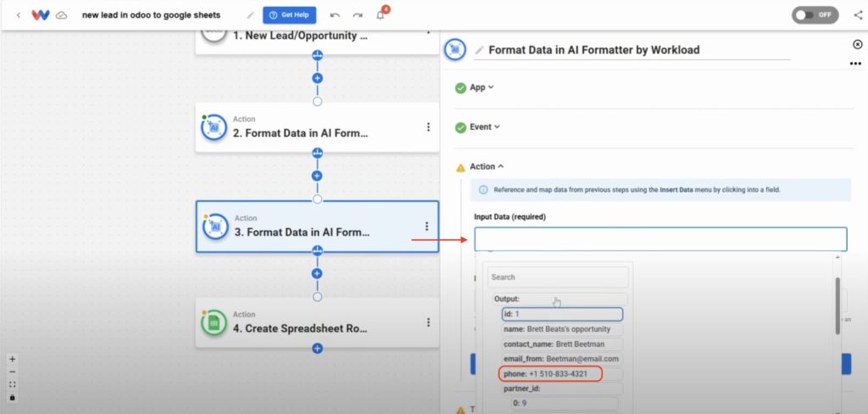This screenshot has width=868, height=414.
Task: Insert the name: Brett Beats's opportunity item
Action: tap(563, 329)
